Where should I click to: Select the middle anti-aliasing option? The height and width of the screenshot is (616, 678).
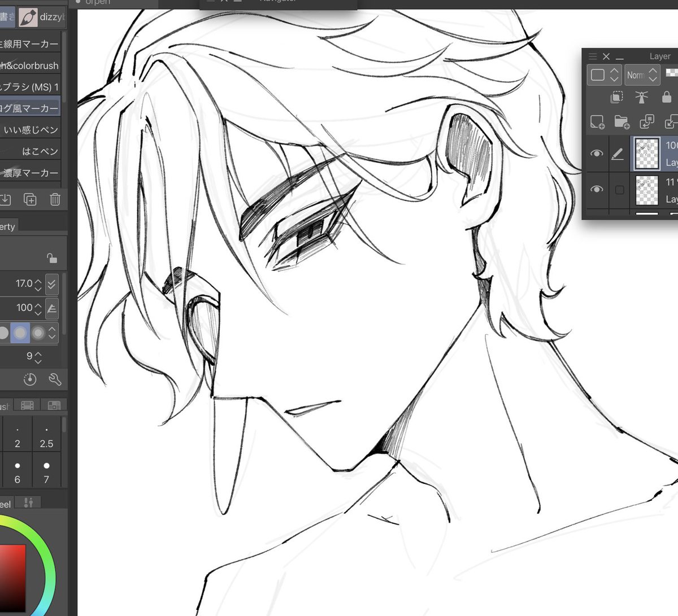click(x=20, y=333)
